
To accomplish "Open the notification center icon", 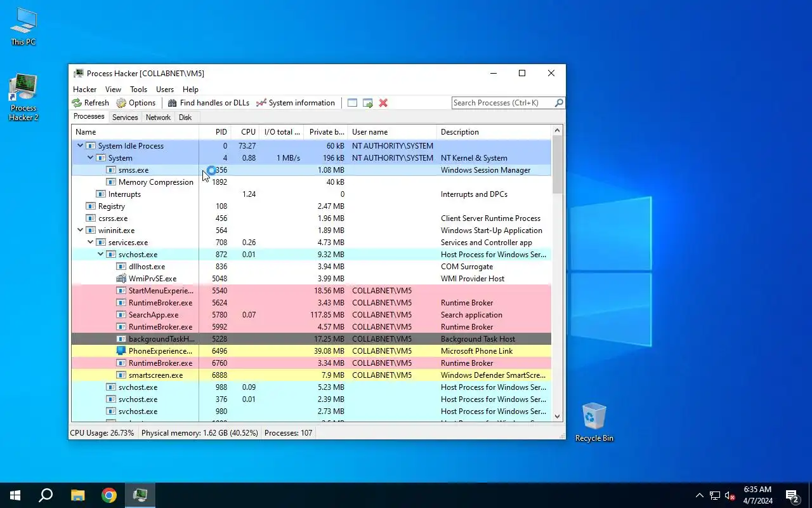I will [x=792, y=495].
